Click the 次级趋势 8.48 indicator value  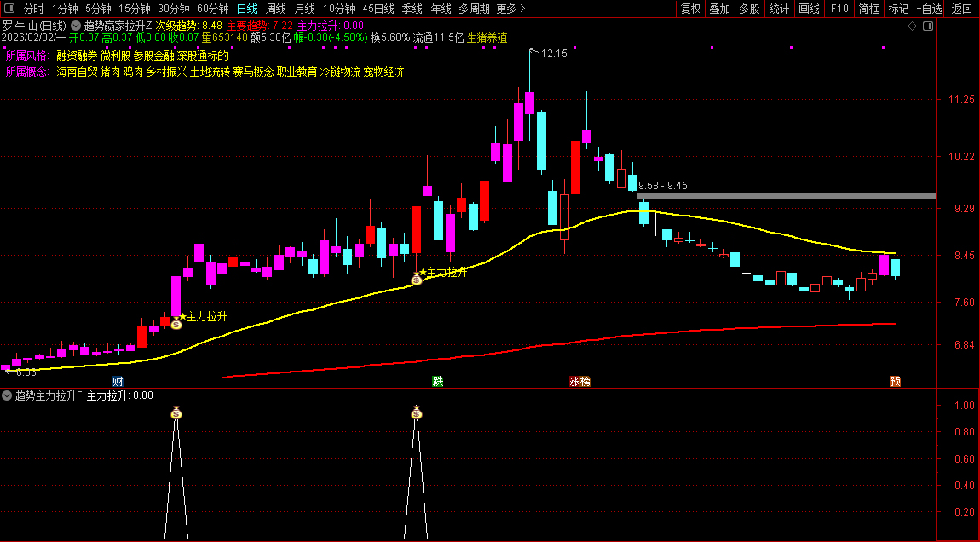(x=188, y=26)
